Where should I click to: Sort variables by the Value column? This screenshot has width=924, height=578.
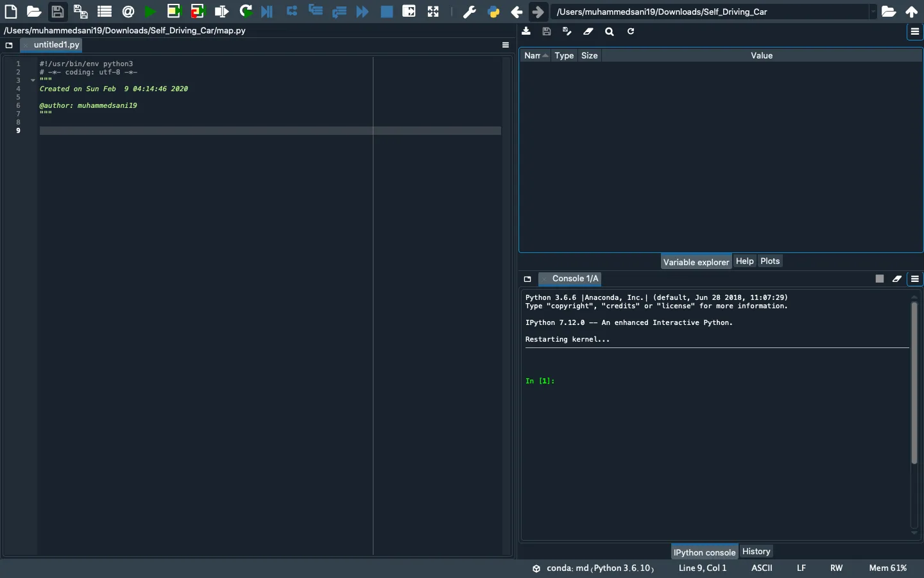(762, 56)
